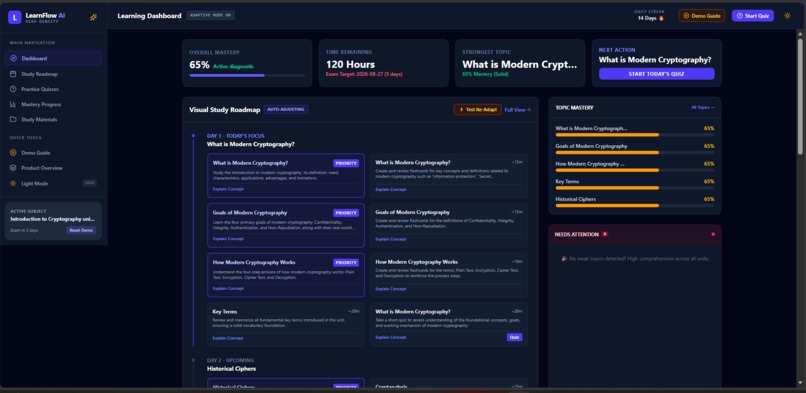The image size is (806, 393).
Task: Click the Historical Ciphers day heading
Action: pos(231,369)
